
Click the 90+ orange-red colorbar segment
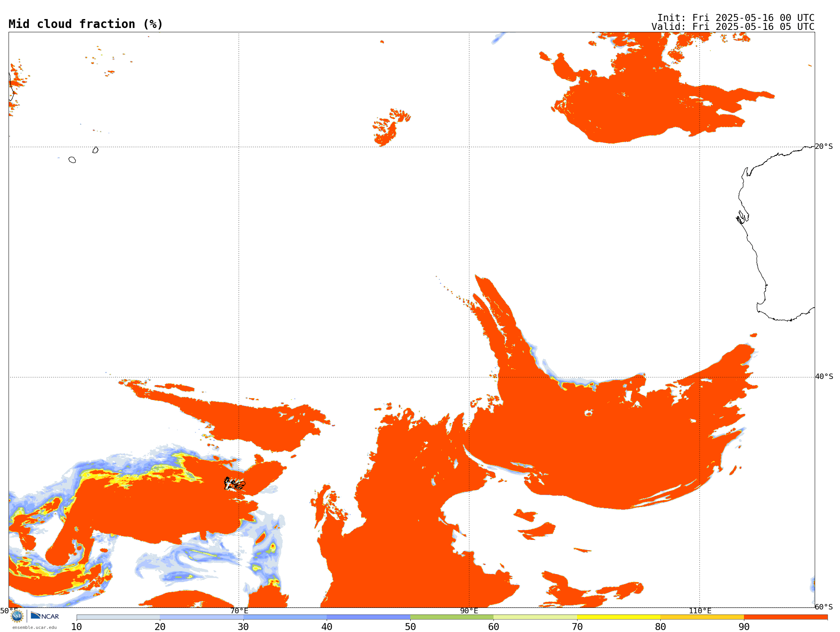click(786, 617)
